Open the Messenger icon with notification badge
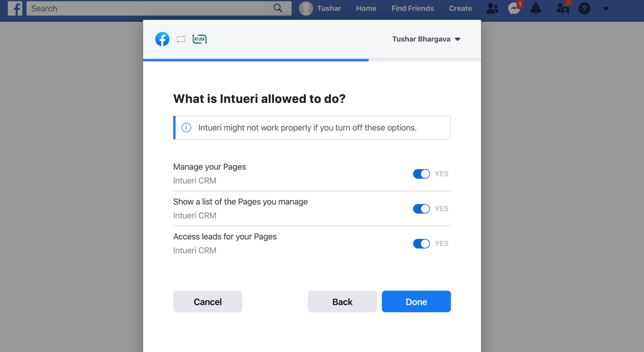This screenshot has height=352, width=644. tap(514, 8)
